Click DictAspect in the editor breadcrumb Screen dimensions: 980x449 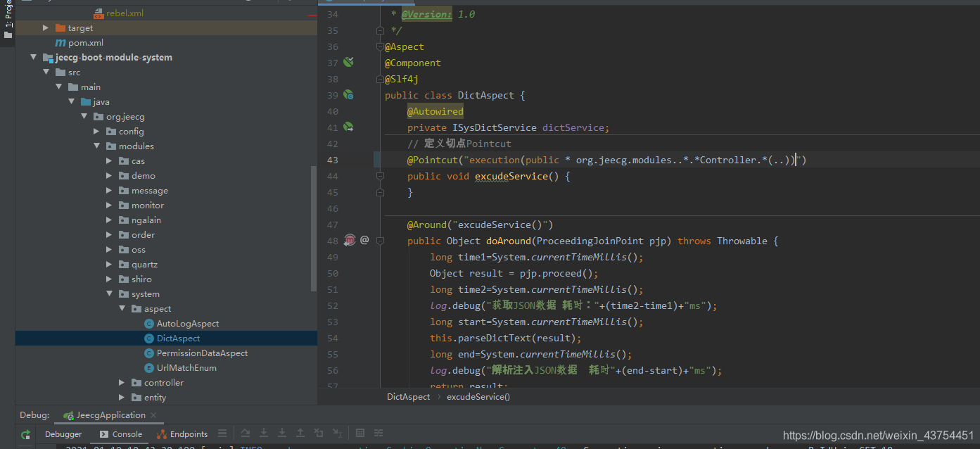point(408,397)
